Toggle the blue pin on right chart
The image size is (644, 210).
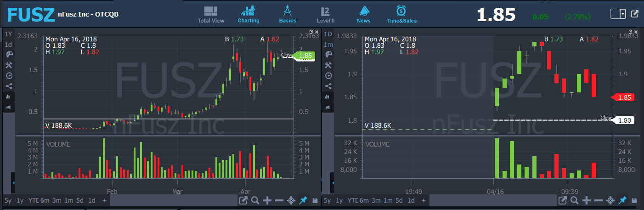[x=622, y=200]
